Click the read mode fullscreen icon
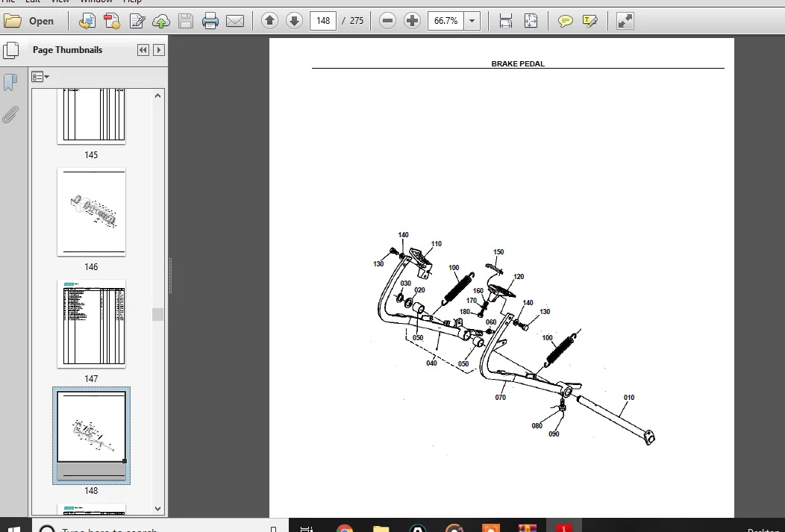 point(625,21)
